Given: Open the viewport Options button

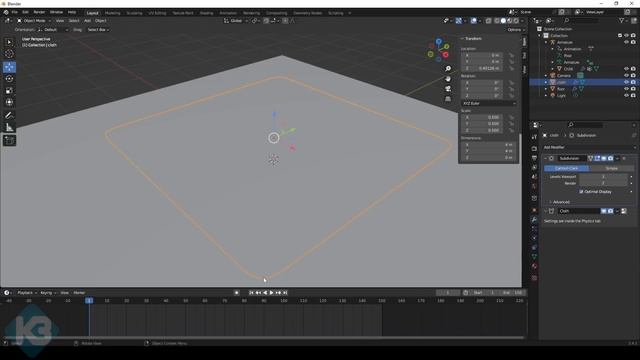Looking at the screenshot, I should tap(516, 30).
